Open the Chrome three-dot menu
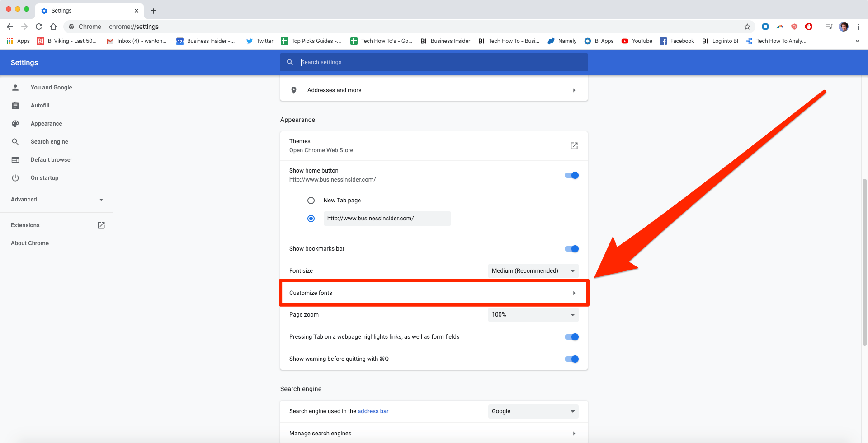This screenshot has width=868, height=443. [x=858, y=27]
